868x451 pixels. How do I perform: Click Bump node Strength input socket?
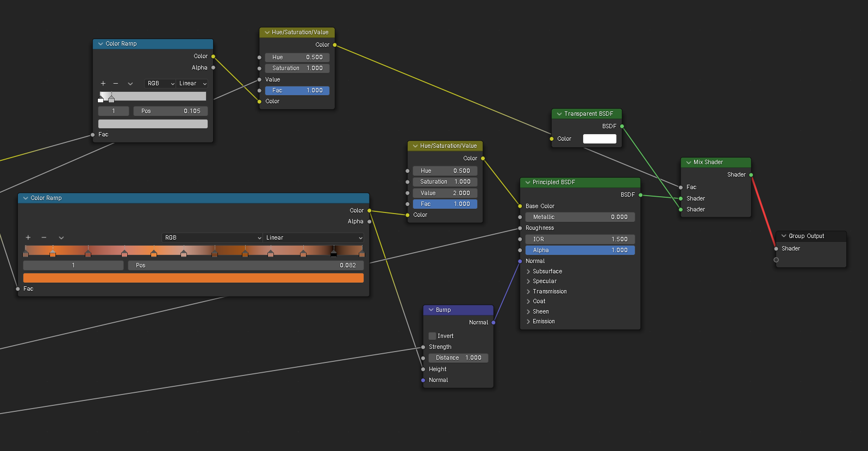(x=423, y=347)
